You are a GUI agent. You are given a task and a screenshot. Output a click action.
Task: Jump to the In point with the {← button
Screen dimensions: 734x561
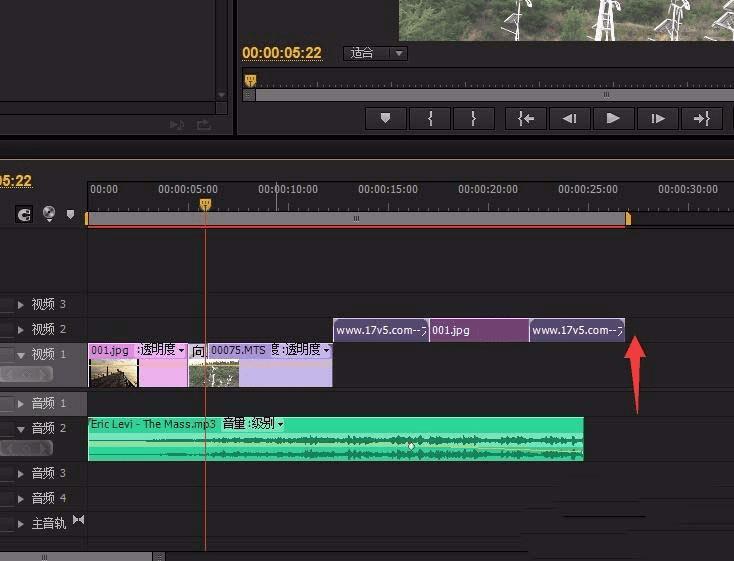tap(526, 118)
